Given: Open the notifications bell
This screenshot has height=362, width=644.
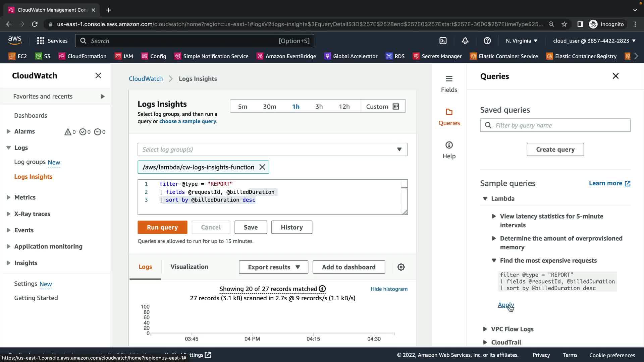Looking at the screenshot, I should pyautogui.click(x=465, y=41).
